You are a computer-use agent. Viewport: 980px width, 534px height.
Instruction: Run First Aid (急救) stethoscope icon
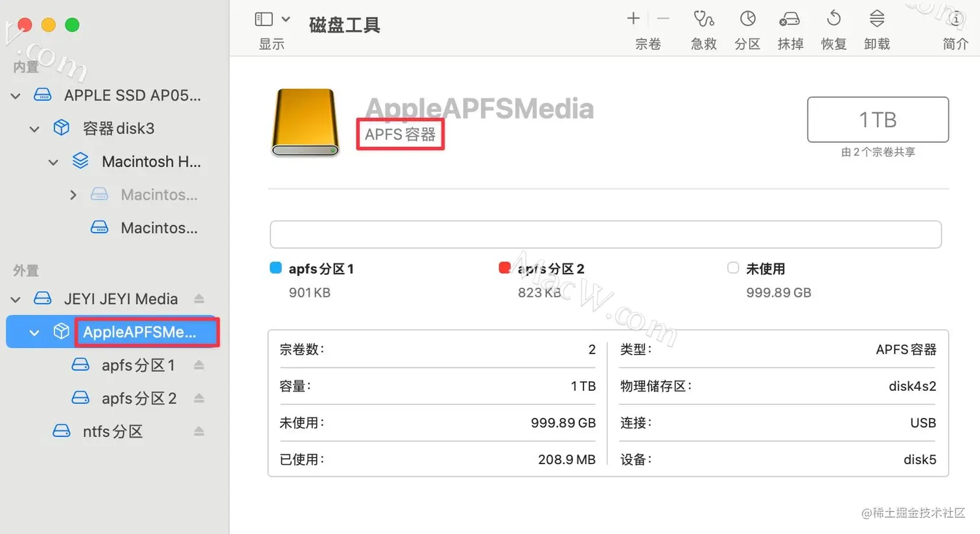pos(703,19)
